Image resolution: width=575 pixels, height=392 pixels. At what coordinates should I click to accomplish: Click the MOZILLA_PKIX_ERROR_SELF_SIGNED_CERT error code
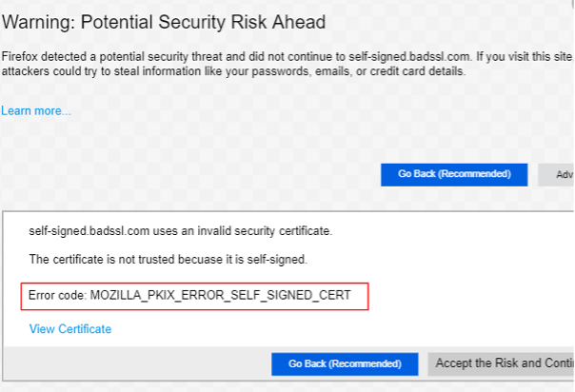pos(220,296)
